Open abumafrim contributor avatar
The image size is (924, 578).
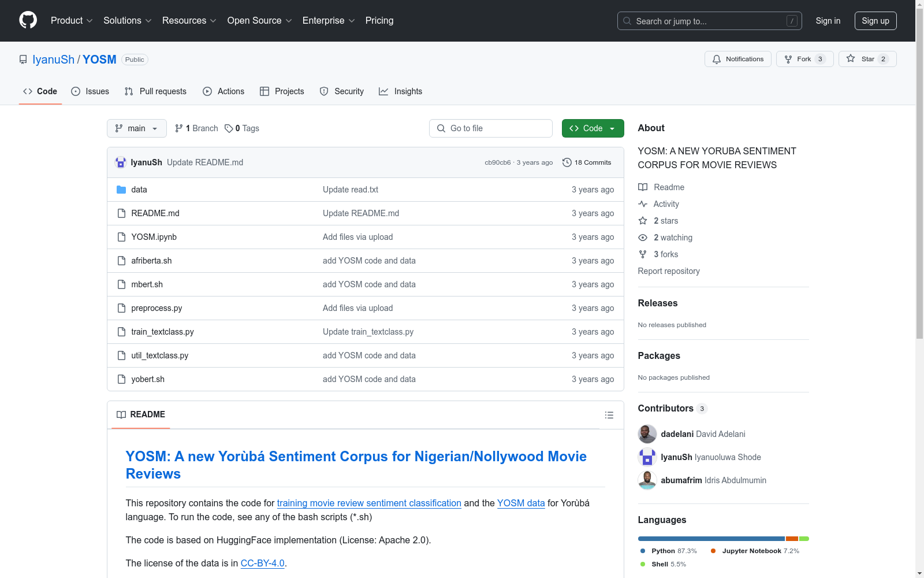pyautogui.click(x=647, y=480)
